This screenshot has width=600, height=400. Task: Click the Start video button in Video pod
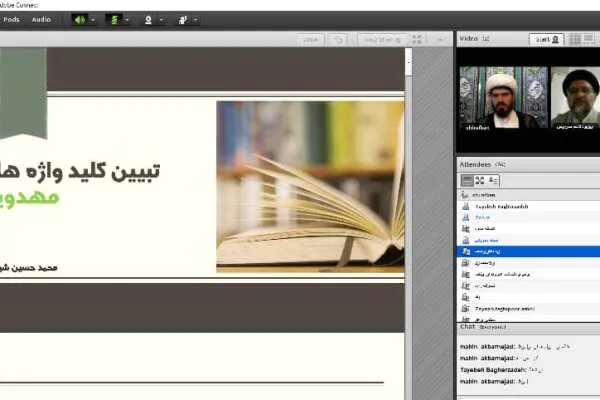(547, 39)
